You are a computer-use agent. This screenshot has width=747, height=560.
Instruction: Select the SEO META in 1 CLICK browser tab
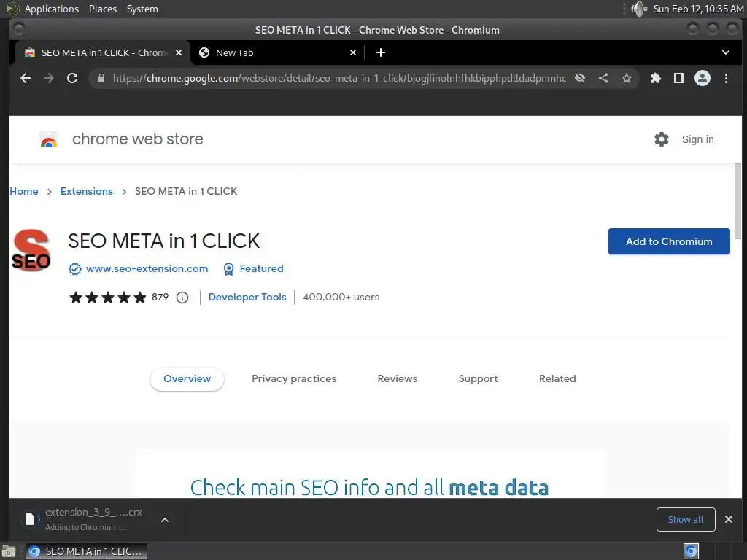102,52
